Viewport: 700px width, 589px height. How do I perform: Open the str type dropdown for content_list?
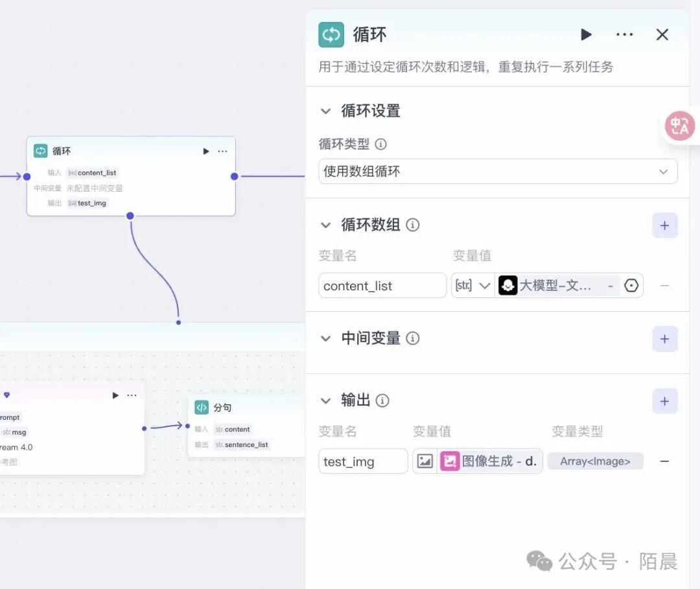tap(473, 286)
